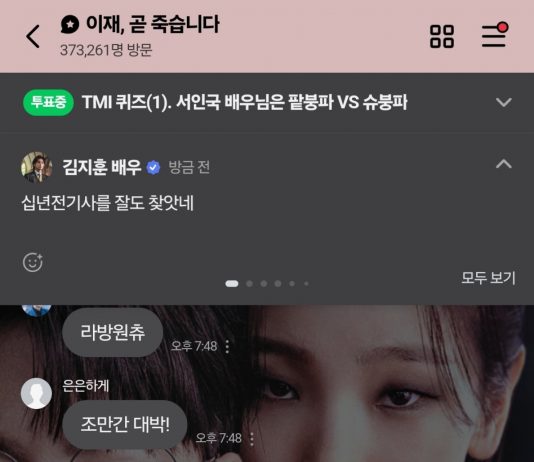Image resolution: width=534 pixels, height=462 pixels.
Task: Select the first page indicator dot
Action: 232,284
